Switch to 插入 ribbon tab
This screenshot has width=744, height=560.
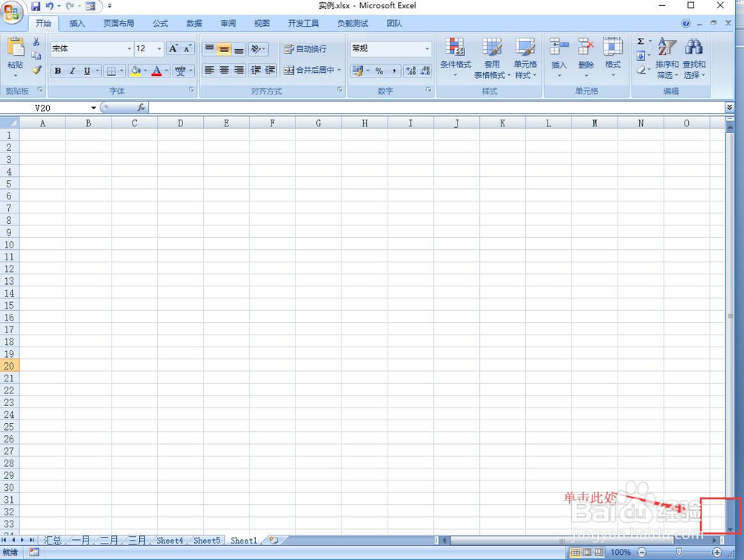(77, 24)
